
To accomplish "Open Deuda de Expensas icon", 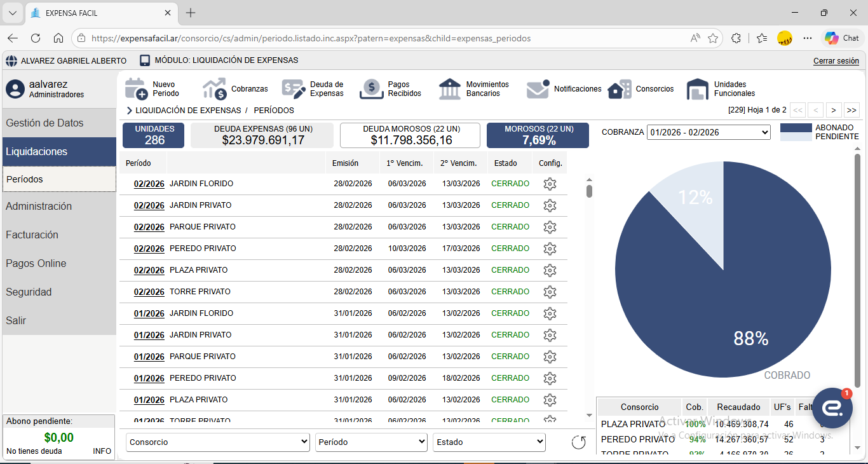I will [294, 89].
